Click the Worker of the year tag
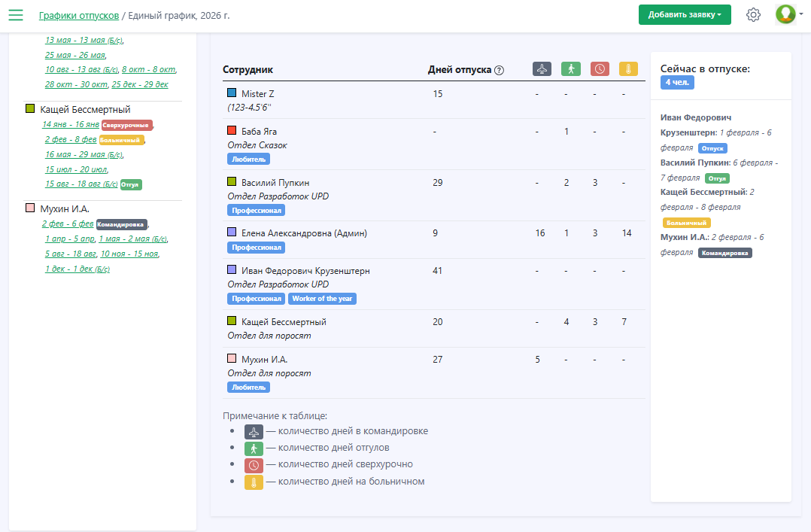The height and width of the screenshot is (532, 811). [322, 299]
